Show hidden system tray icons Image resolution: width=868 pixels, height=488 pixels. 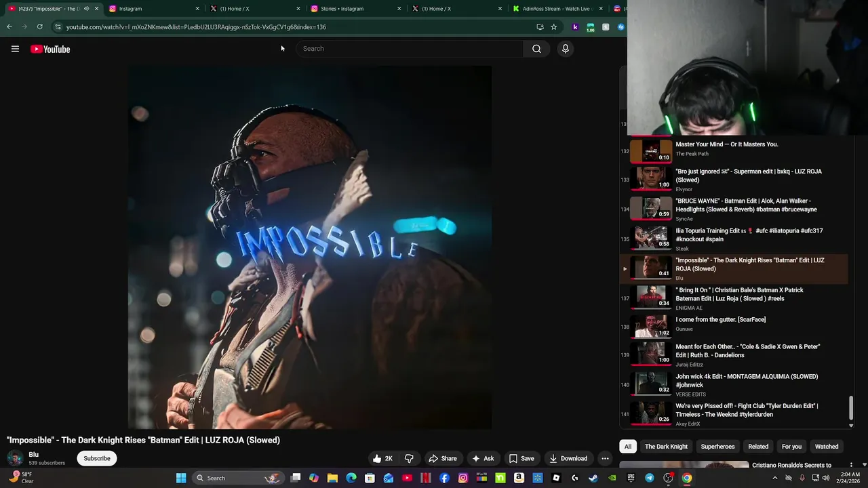click(775, 478)
